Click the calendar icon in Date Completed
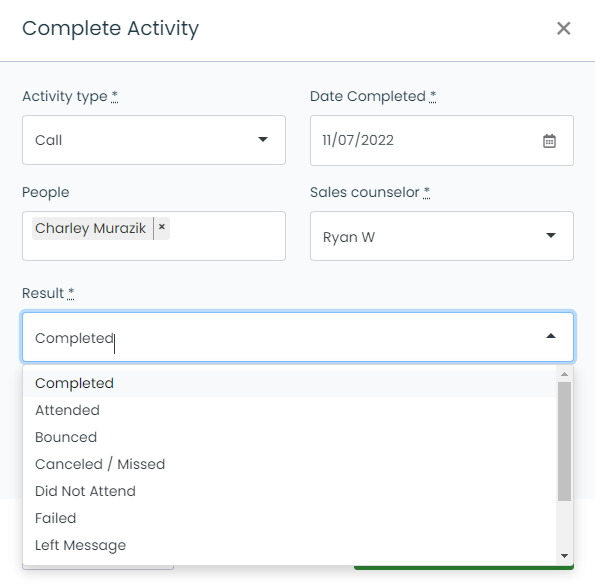Image resolution: width=595 pixels, height=585 pixels. 549,141
